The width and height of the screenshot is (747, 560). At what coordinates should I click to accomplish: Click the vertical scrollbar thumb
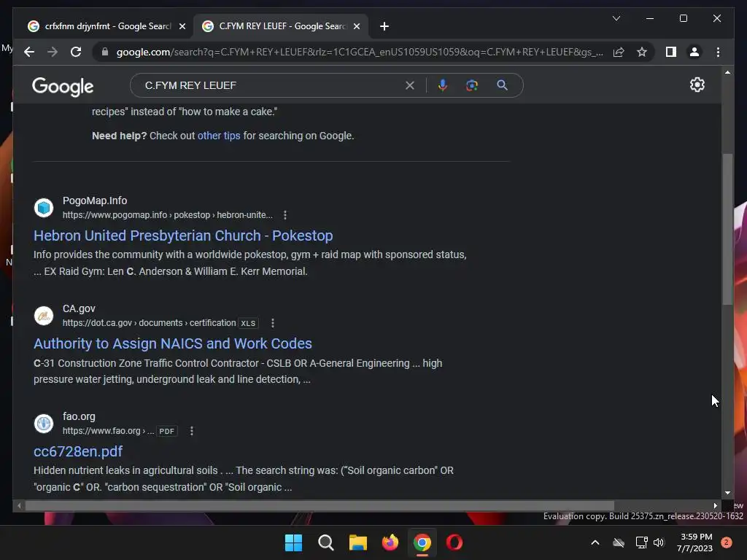727,229
